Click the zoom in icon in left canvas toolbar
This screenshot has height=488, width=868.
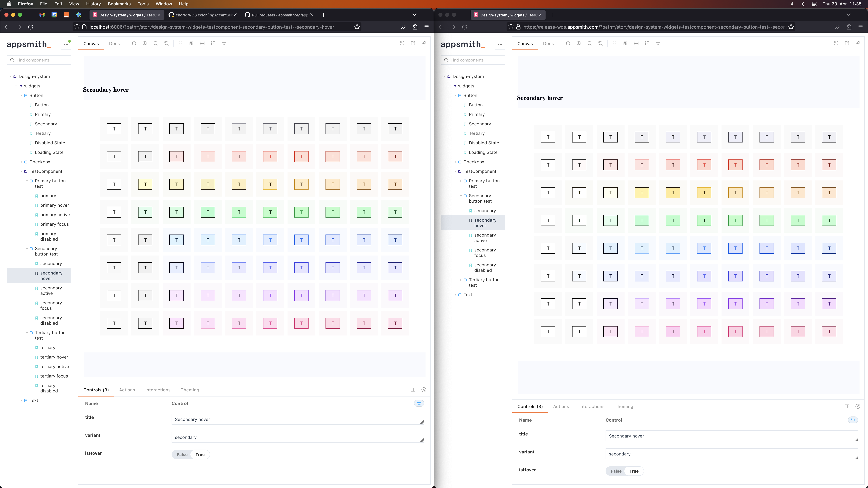click(145, 43)
